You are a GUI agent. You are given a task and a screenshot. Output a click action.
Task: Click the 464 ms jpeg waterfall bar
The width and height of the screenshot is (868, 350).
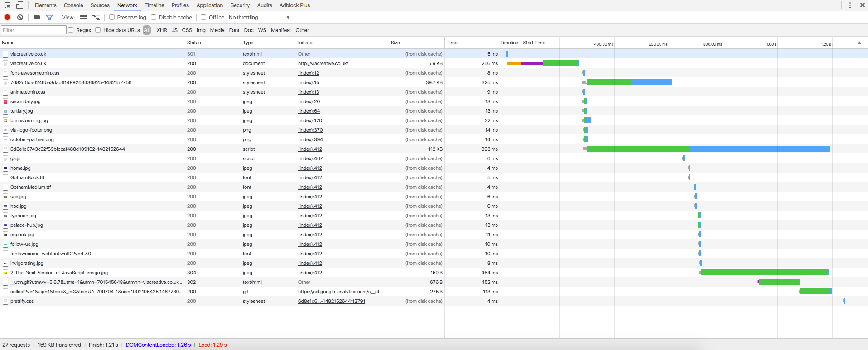click(764, 273)
